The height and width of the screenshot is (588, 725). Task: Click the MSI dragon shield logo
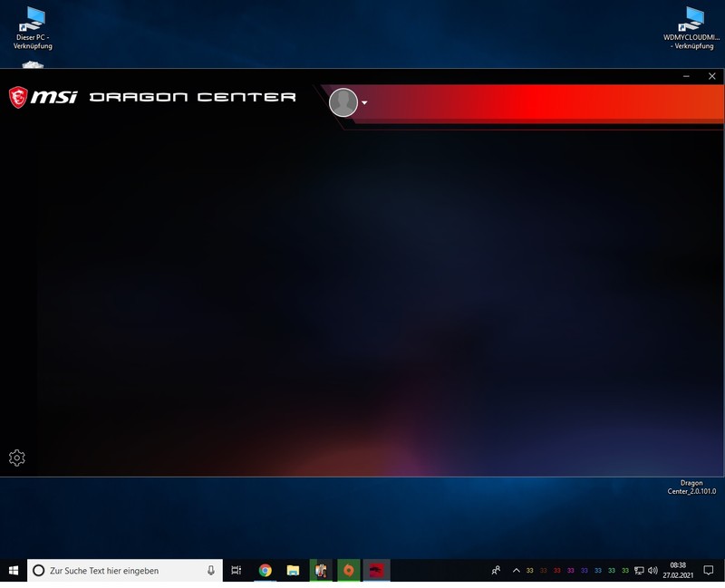19,96
